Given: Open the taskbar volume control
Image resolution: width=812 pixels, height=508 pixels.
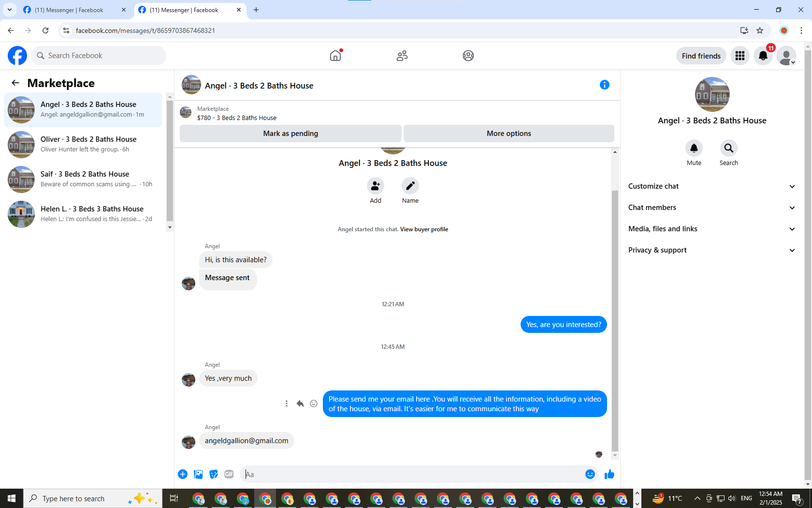Looking at the screenshot, I should 732,498.
